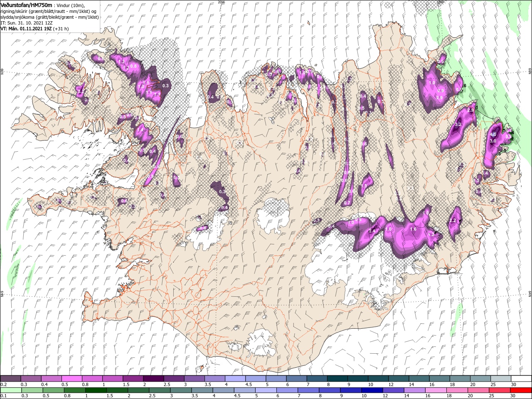The height and width of the screenshot is (399, 532).
Task: Click the 20W longitude label at the top edge
Action: pos(222,2)
